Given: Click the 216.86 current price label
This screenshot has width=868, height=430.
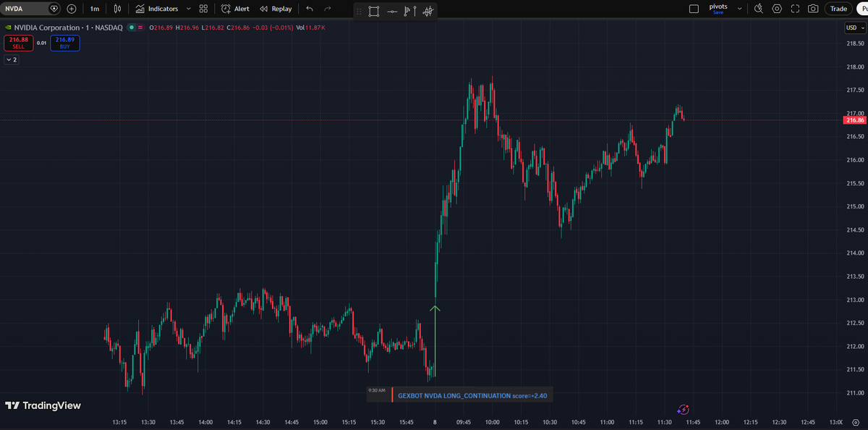Looking at the screenshot, I should (854, 120).
